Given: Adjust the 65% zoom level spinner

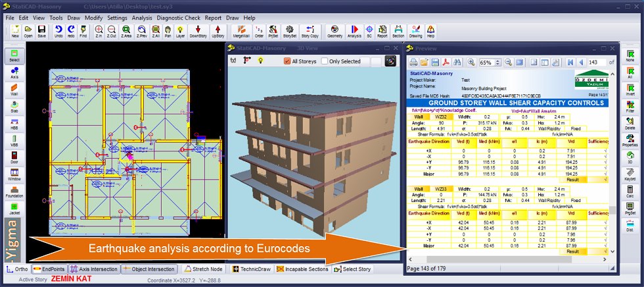Looking at the screenshot, I should click(x=496, y=62).
